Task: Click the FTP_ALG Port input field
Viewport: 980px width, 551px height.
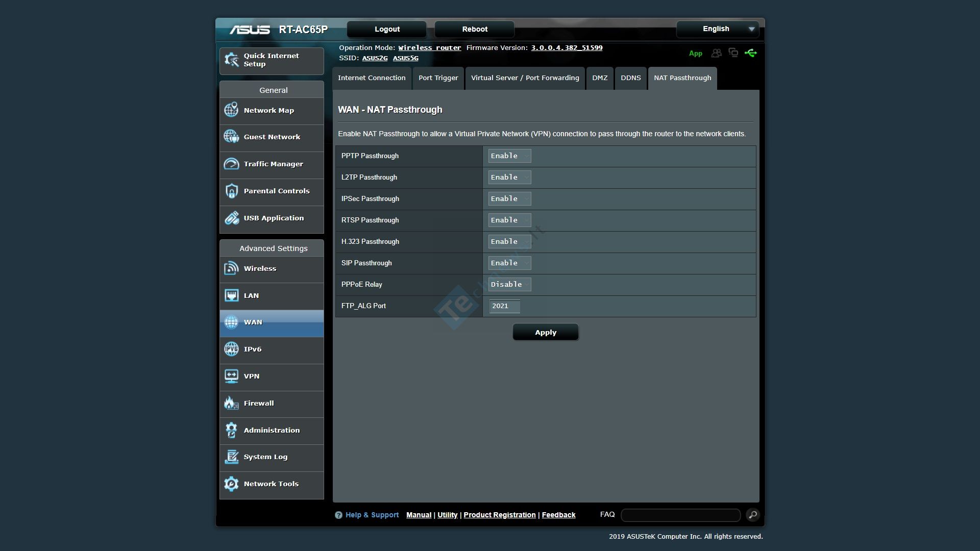Action: [504, 306]
